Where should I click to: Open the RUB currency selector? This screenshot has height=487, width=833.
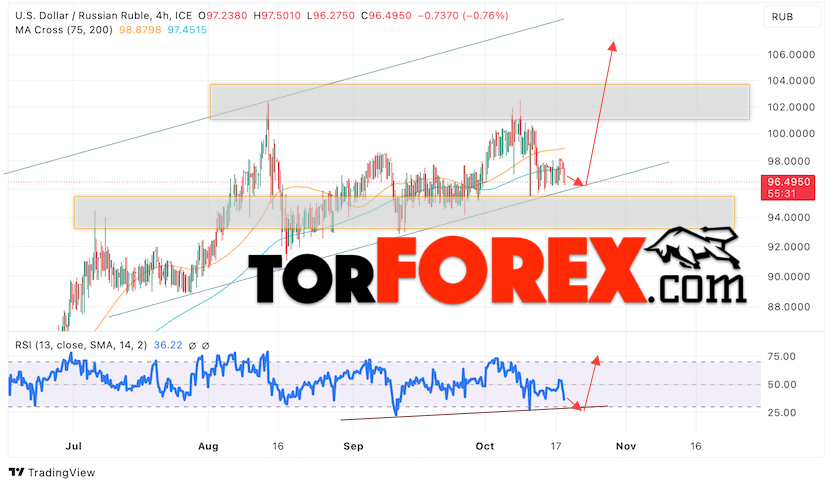[792, 17]
